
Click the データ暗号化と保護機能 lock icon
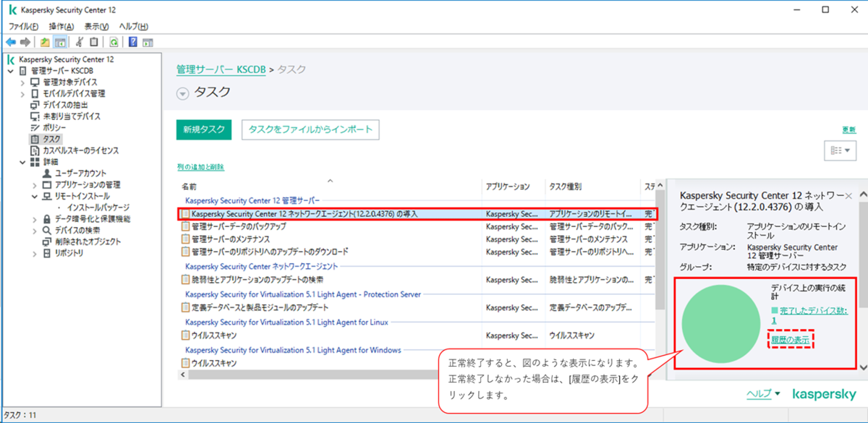(47, 219)
